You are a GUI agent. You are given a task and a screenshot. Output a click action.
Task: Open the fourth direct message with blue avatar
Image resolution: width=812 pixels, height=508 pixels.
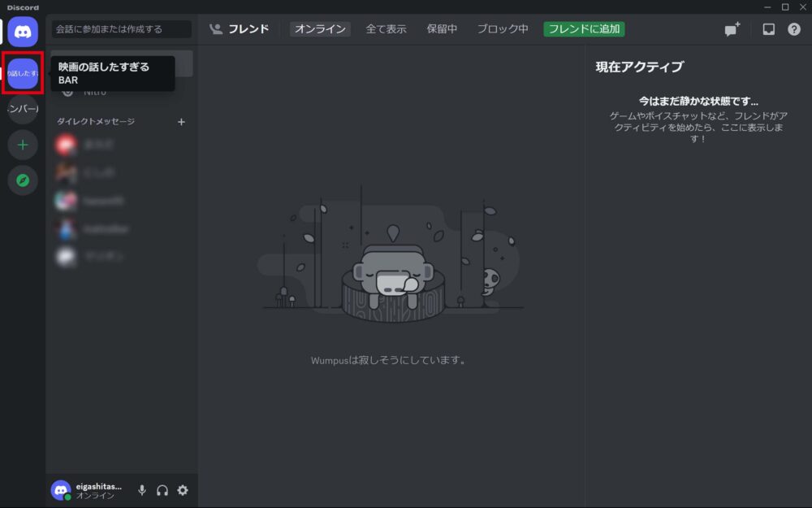122,228
